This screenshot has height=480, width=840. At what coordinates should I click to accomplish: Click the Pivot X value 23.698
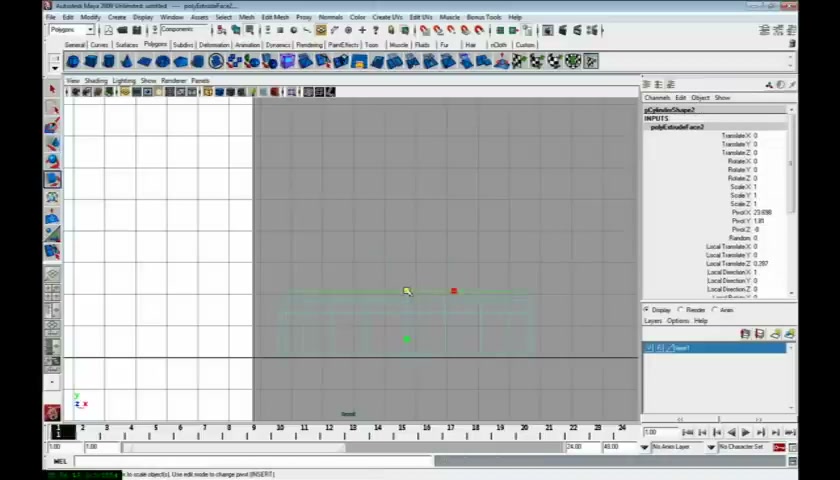(x=762, y=213)
